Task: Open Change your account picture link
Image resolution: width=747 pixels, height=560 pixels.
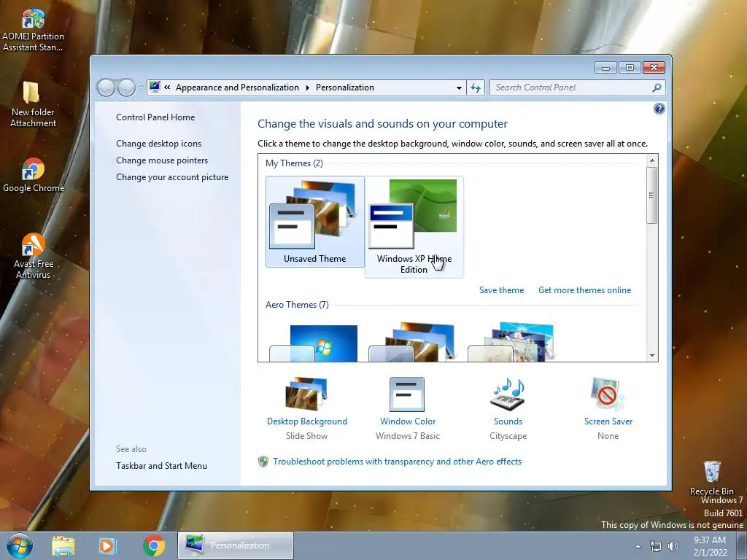Action: (172, 177)
